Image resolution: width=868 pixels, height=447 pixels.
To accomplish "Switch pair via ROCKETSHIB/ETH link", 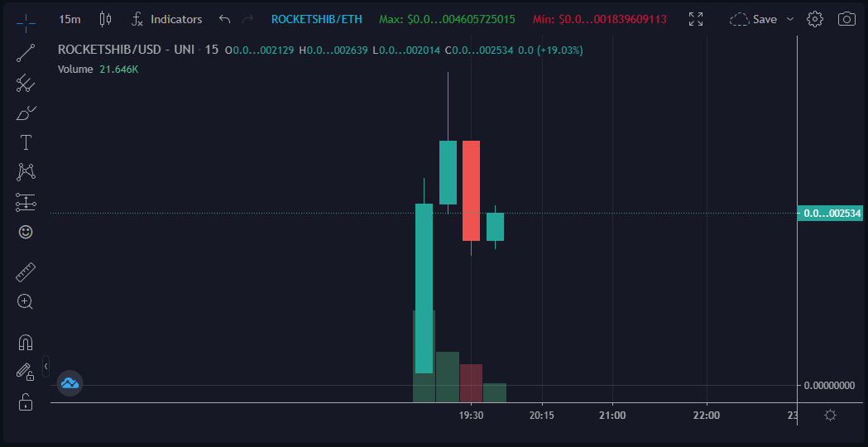I will tap(317, 19).
